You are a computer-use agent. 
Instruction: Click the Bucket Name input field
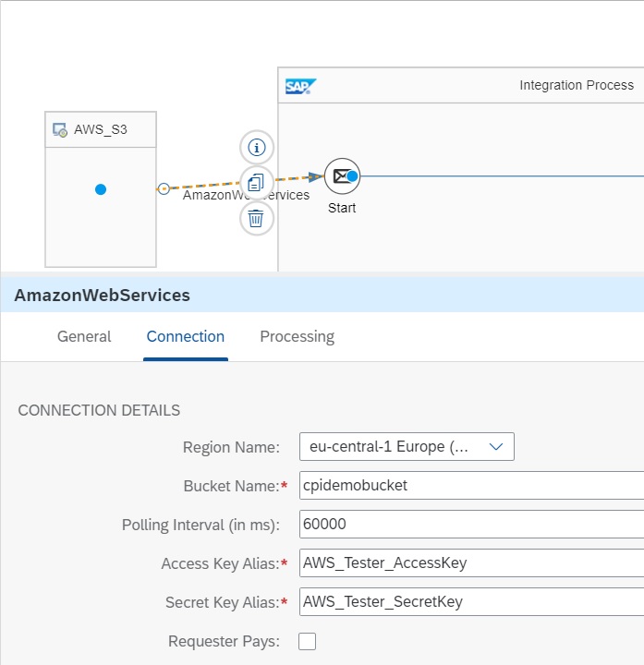tap(472, 485)
